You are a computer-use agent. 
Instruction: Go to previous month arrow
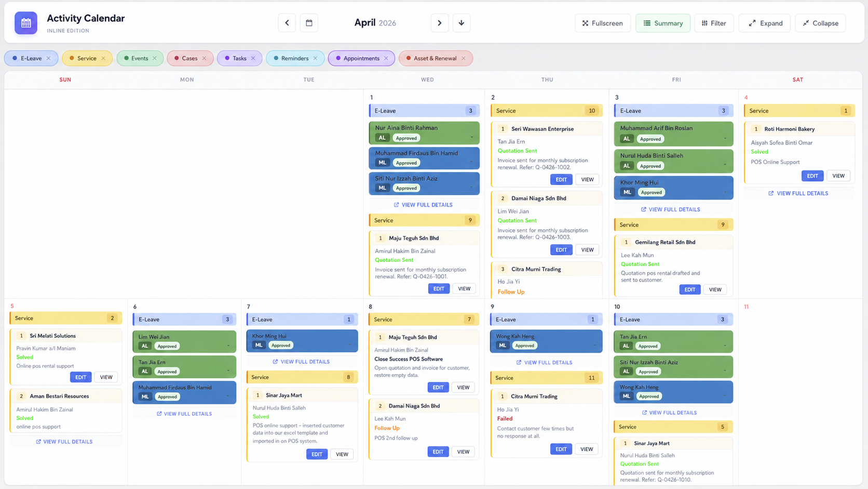(287, 23)
